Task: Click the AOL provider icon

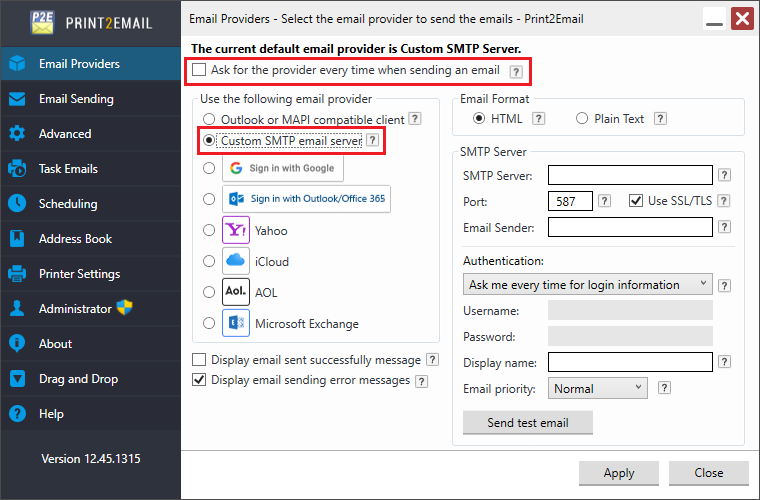Action: [x=236, y=293]
